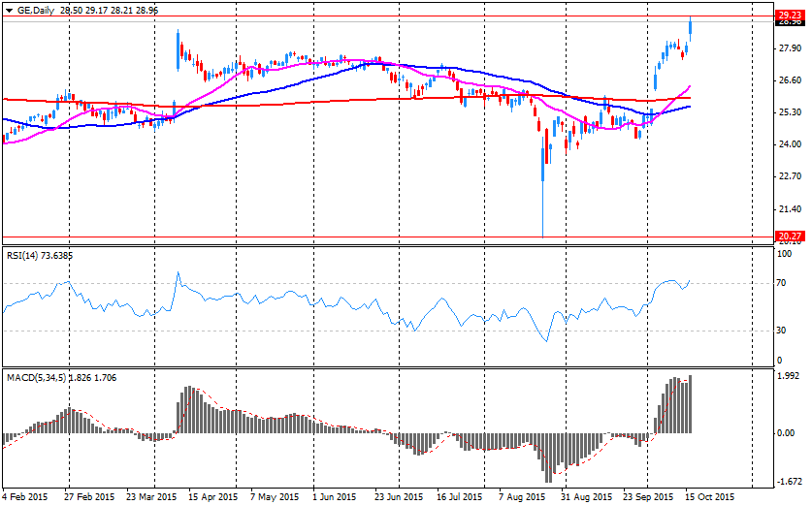This screenshot has width=812, height=505.
Task: Click the 21.40 price axis label
Action: tap(790, 209)
